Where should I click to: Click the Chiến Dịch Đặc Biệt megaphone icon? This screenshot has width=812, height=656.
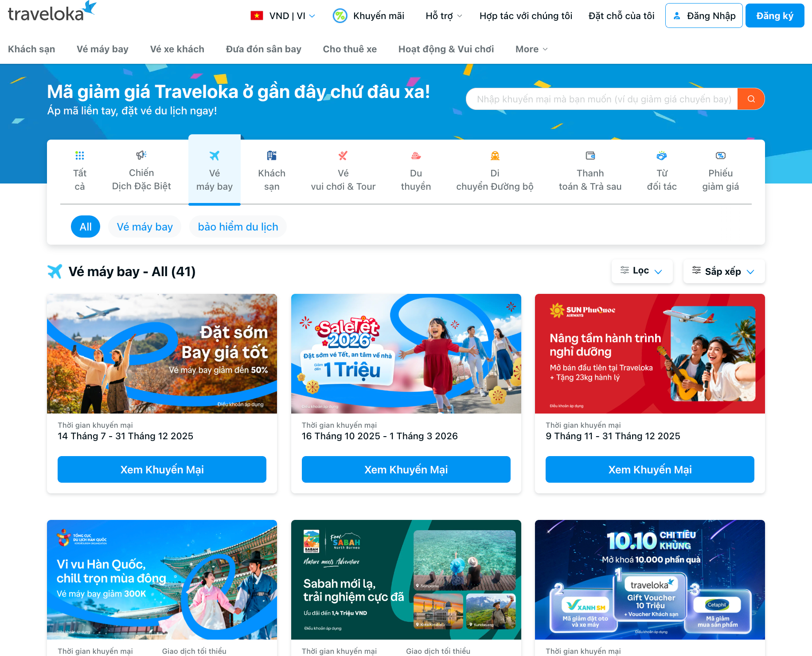[141, 155]
